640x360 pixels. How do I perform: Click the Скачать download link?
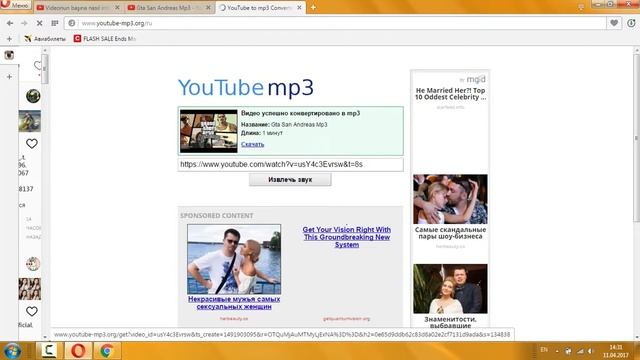(252, 144)
